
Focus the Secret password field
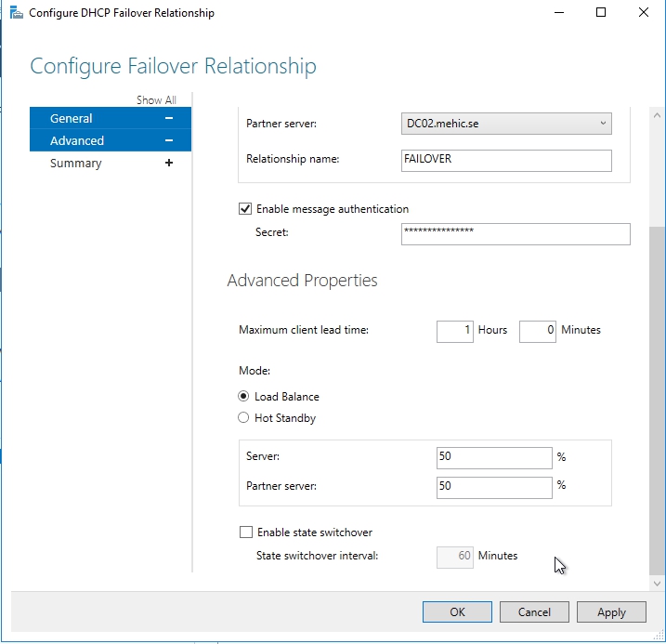516,233
